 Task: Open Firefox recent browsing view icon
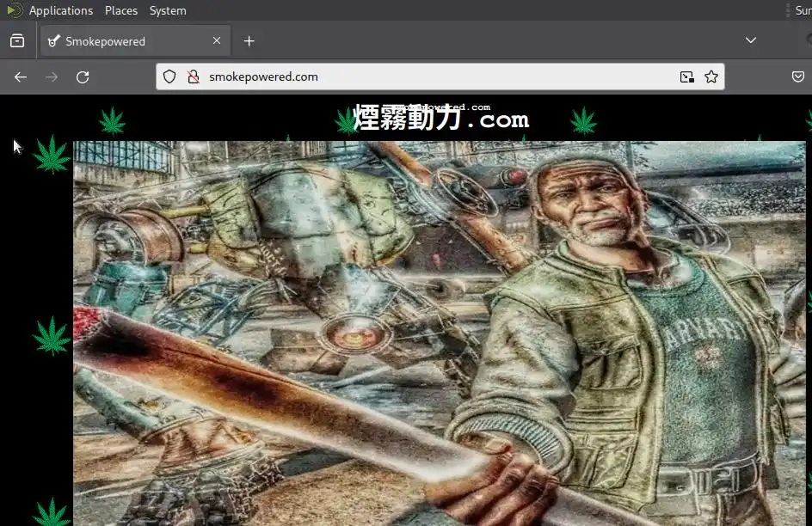tap(17, 41)
